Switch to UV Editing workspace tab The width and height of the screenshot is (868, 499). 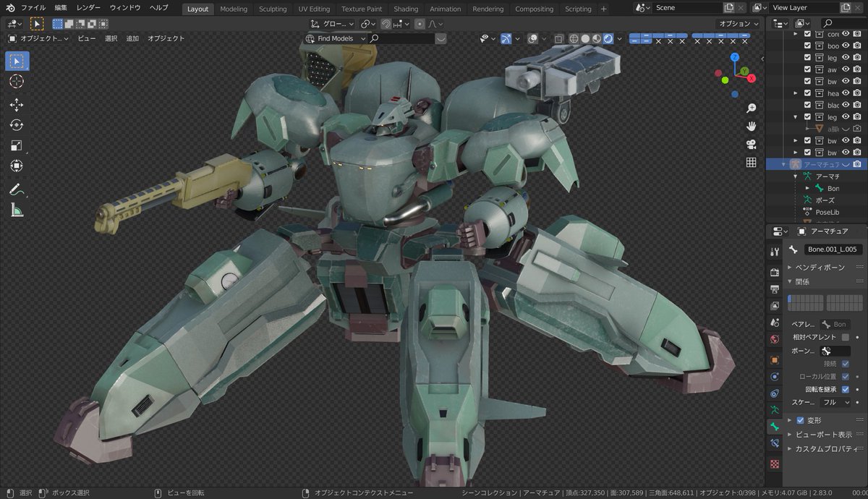(x=314, y=9)
